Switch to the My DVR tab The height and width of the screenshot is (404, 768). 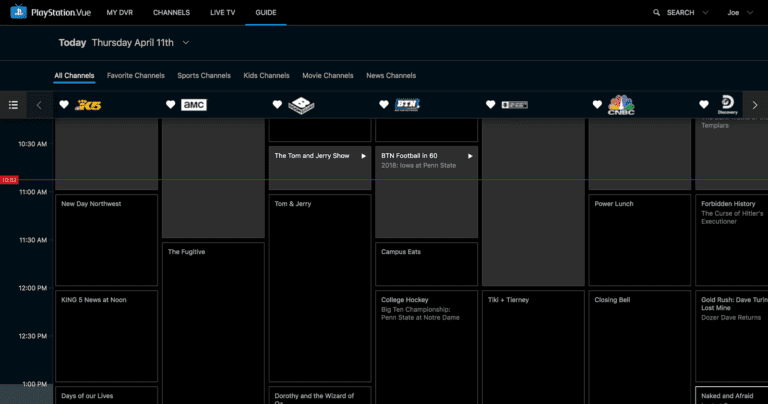[119, 13]
